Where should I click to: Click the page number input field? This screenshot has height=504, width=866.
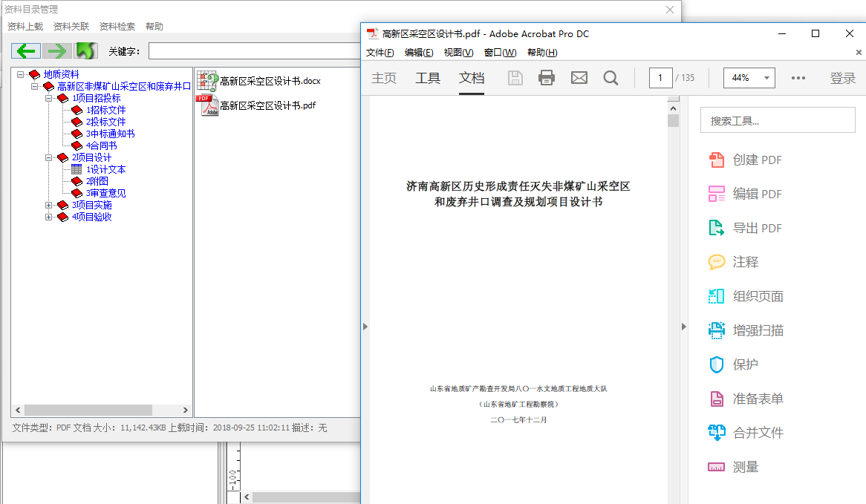pyautogui.click(x=660, y=77)
